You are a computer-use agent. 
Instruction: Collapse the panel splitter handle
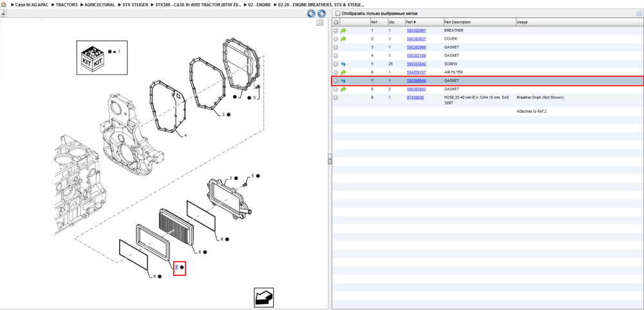tap(330, 159)
